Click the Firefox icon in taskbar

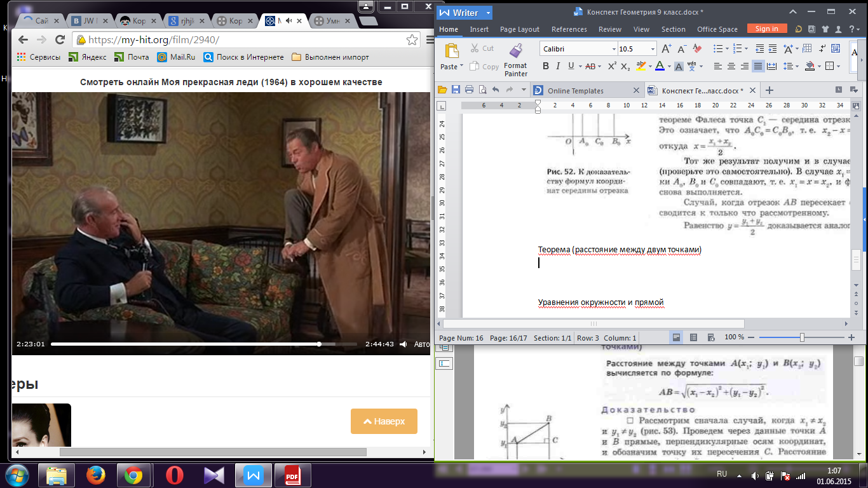(x=97, y=475)
